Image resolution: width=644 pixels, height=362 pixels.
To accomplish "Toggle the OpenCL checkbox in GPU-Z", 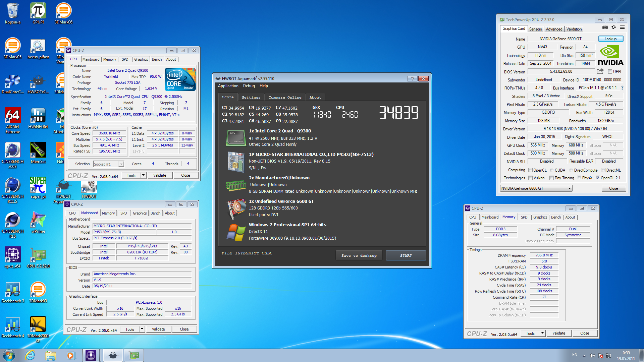I will tap(530, 170).
